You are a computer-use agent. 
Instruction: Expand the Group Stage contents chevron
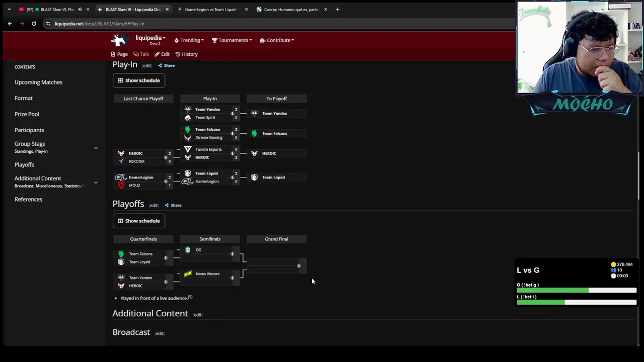96,148
